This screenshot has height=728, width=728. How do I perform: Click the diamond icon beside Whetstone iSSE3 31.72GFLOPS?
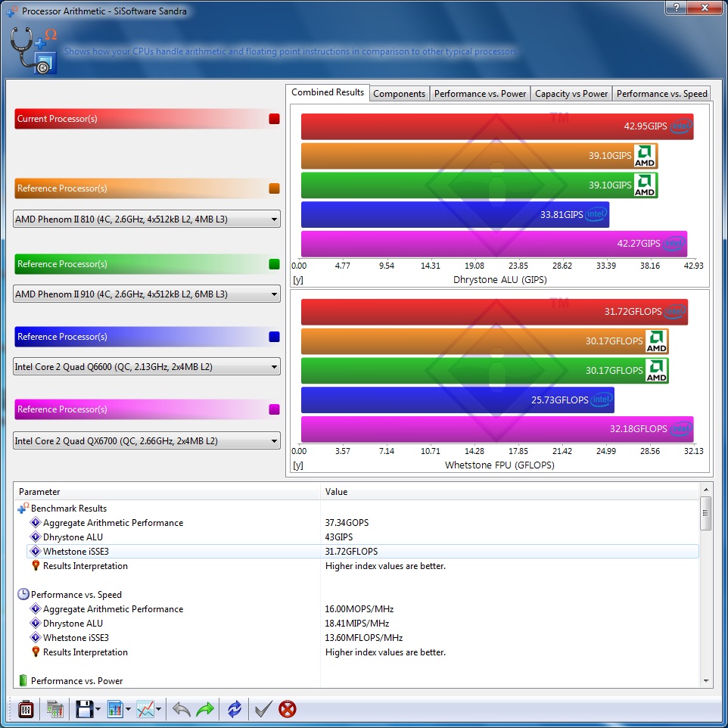[x=36, y=551]
